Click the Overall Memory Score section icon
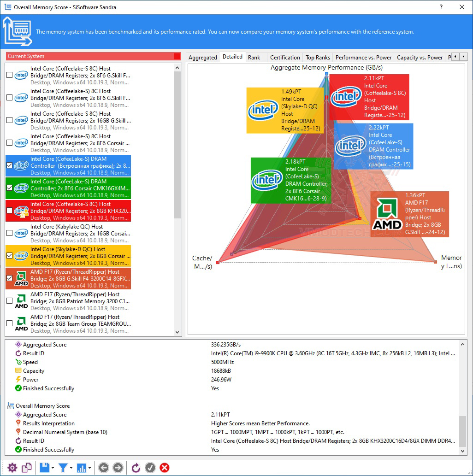The image size is (473, 476). click(x=11, y=406)
